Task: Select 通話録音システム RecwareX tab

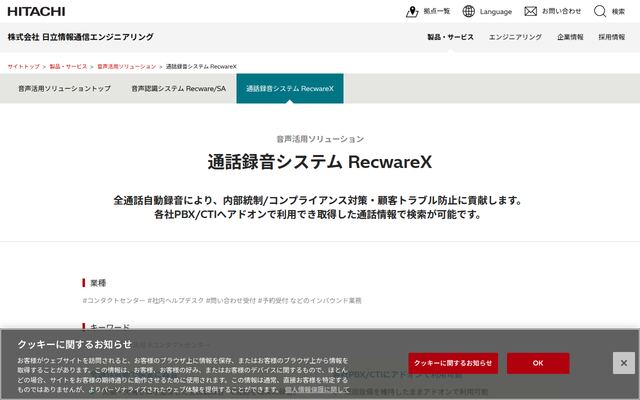Action: click(290, 88)
